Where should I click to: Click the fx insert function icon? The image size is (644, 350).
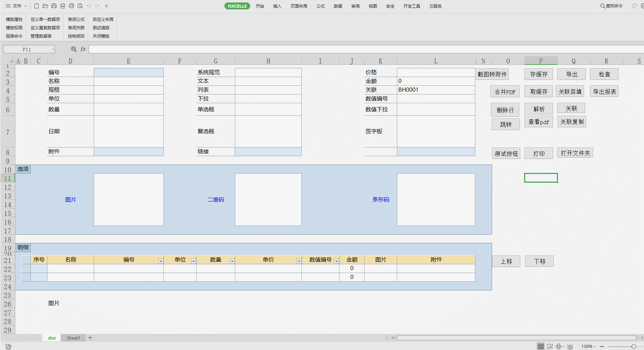(x=83, y=49)
